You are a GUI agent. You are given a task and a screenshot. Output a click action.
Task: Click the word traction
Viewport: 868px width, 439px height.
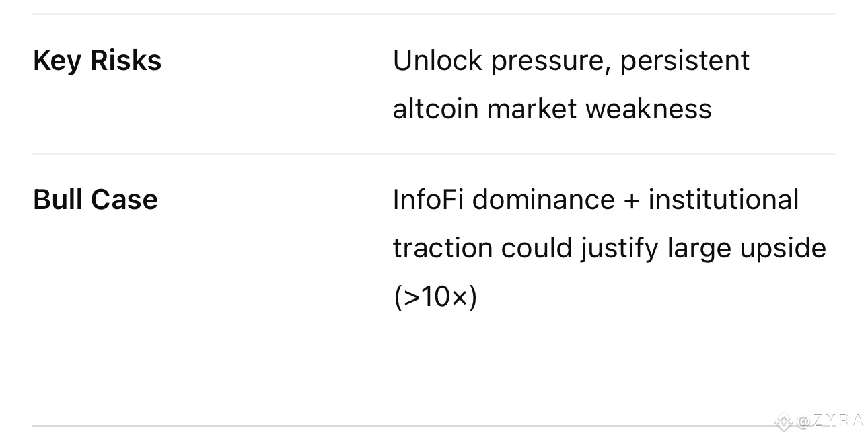click(443, 248)
